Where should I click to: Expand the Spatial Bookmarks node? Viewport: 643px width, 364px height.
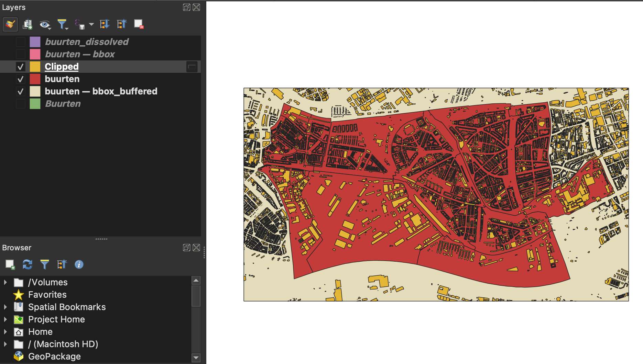point(6,307)
